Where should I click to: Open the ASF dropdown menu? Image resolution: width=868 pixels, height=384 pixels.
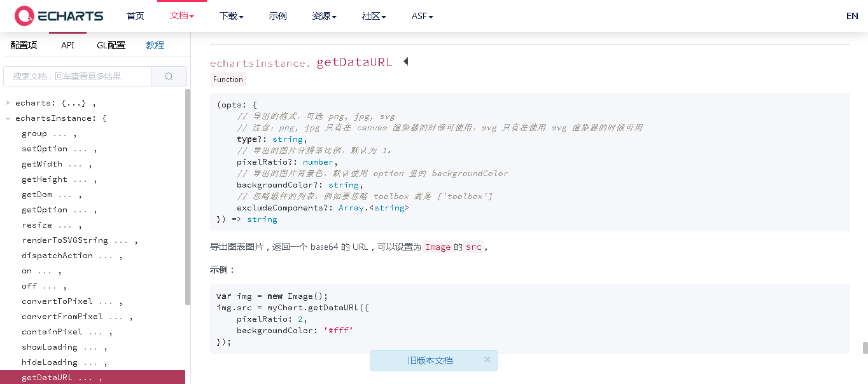pos(423,16)
